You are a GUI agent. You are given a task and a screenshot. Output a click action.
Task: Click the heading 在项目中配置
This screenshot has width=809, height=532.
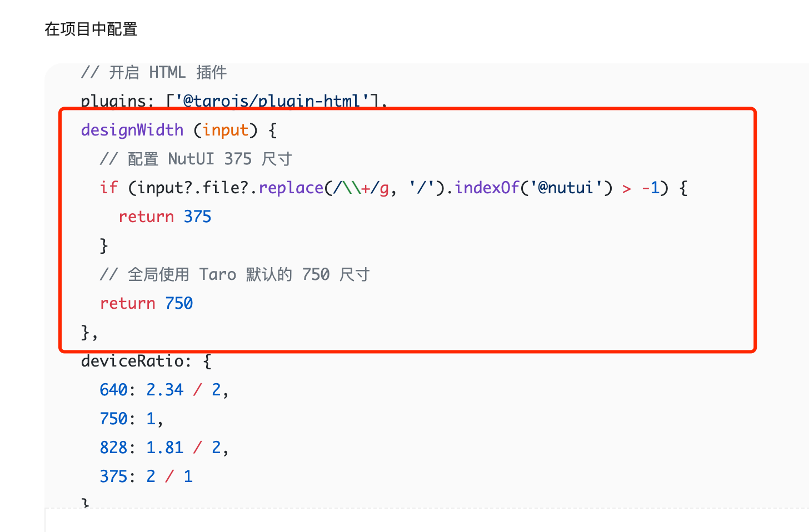point(91,29)
